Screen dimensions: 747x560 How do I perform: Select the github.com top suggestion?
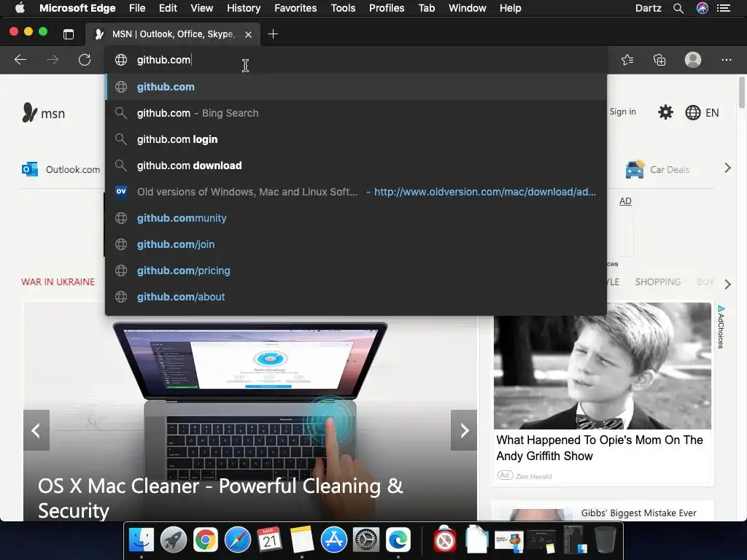(356, 87)
